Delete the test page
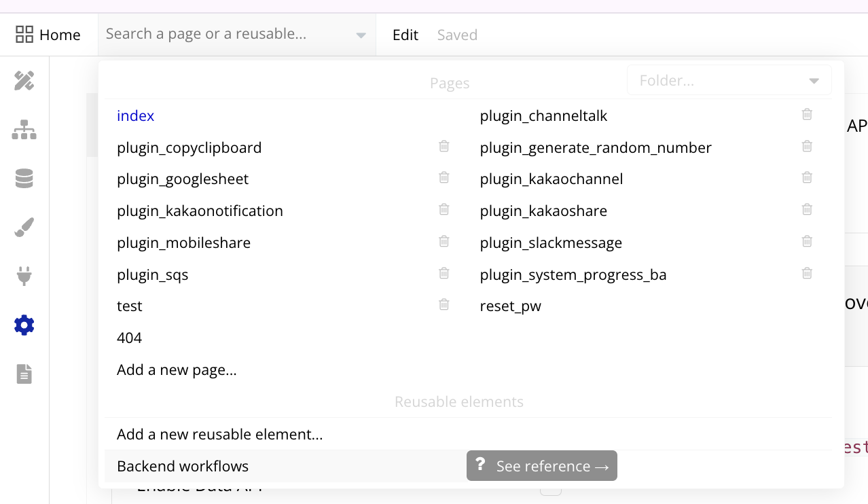Screen dimensions: 868x504 [444, 305]
